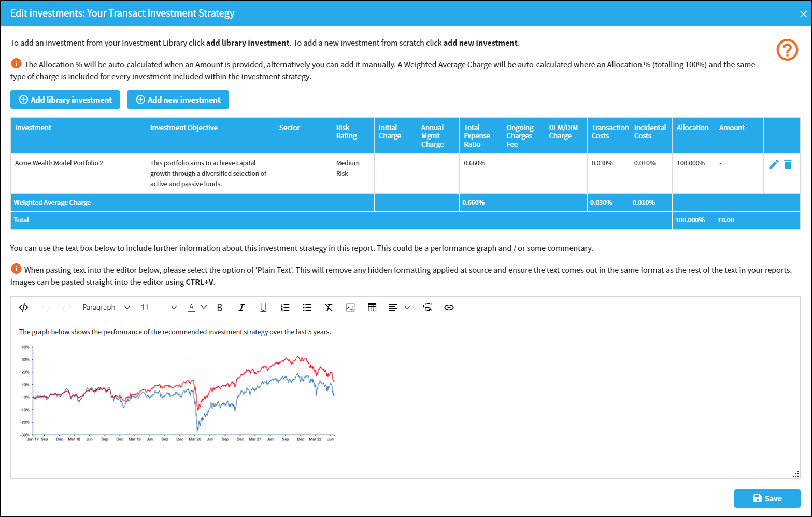Click the text alignment icon

pyautogui.click(x=393, y=308)
